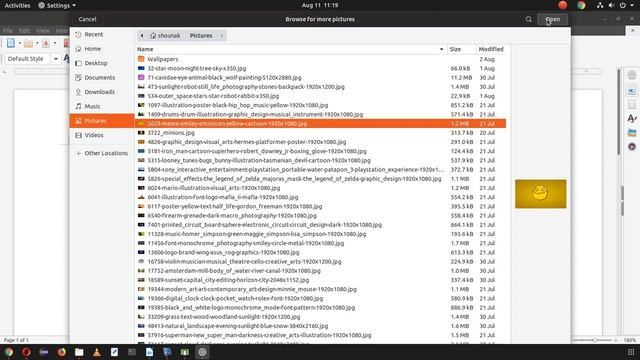This screenshot has height=360, width=640.
Task: Click the Aug 11 11:19 clock
Action: (x=320, y=5)
